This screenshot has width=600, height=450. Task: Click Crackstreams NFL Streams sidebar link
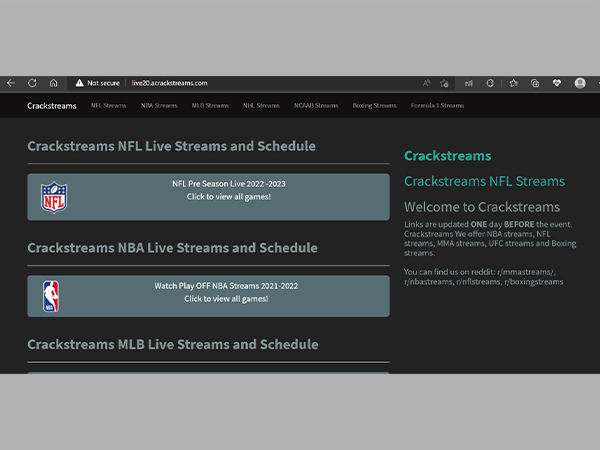pos(484,181)
